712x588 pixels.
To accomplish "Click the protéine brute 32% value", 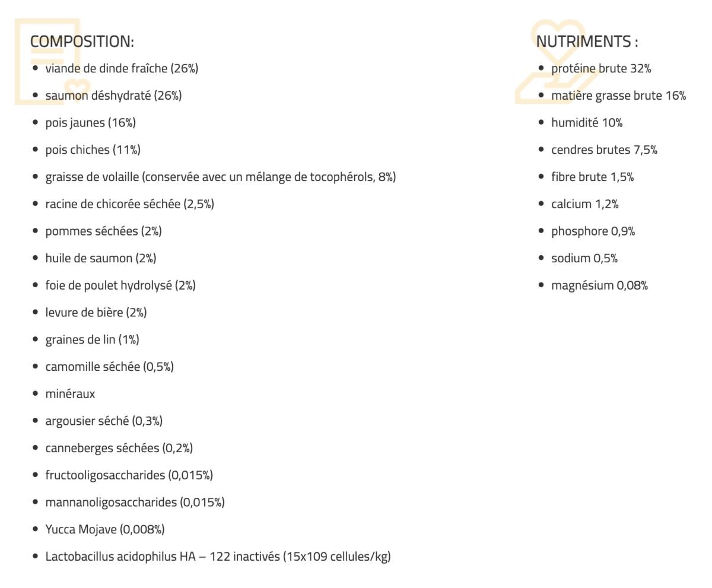I will (600, 69).
